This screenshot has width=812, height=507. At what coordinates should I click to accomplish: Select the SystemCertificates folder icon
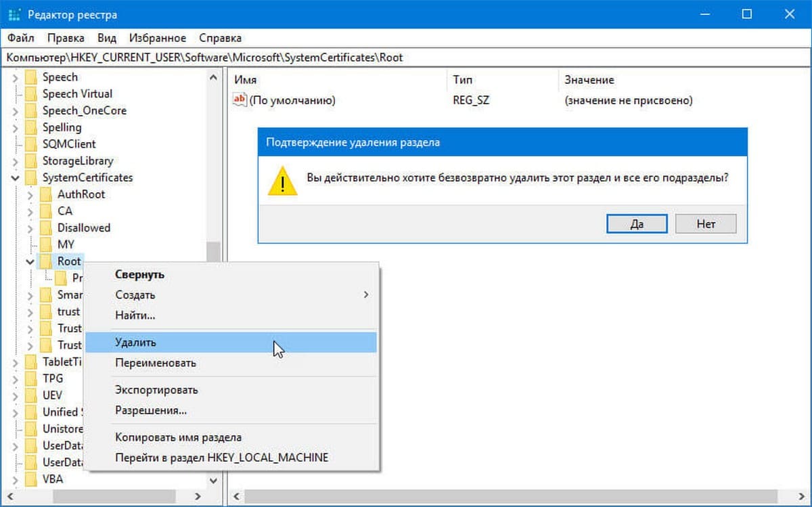click(x=31, y=178)
